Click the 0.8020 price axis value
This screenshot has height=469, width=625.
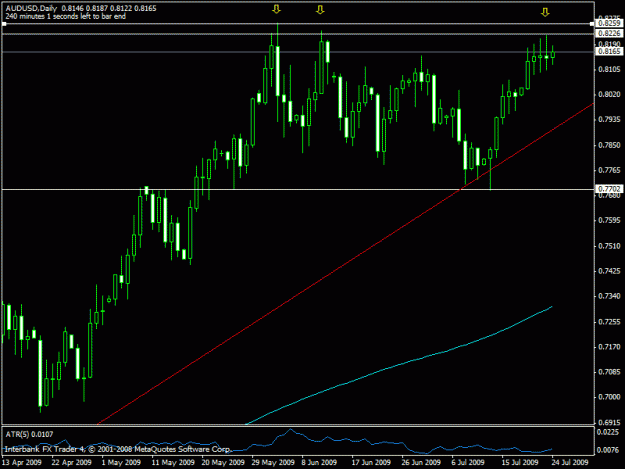point(609,94)
